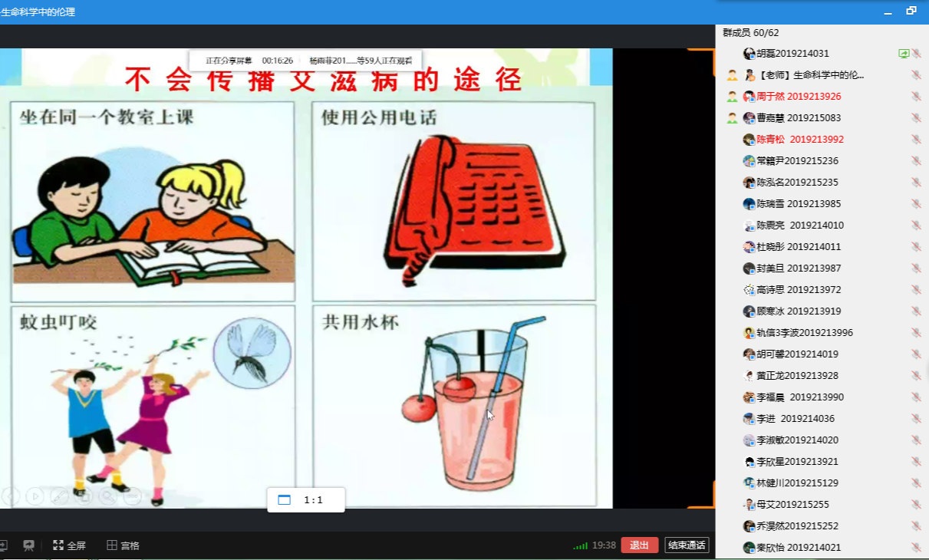This screenshot has width=929, height=560.
Task: Switch to 宫格 grid layout
Action: [123, 545]
